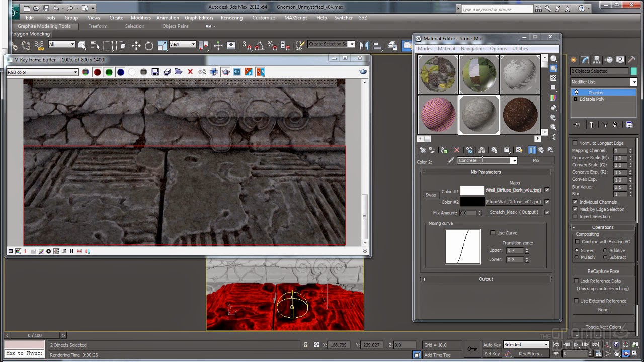Viewport: 644px width, 362px height.
Task: Open the Rendering menu
Action: pos(231,18)
